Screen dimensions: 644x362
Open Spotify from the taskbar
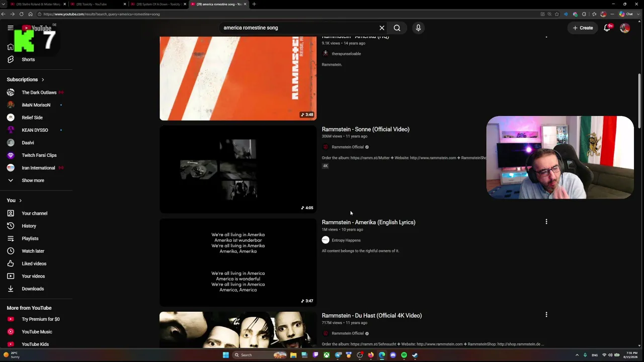coord(404,355)
